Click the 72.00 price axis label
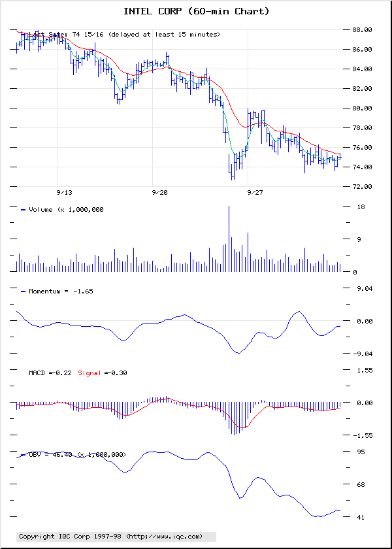 point(362,187)
